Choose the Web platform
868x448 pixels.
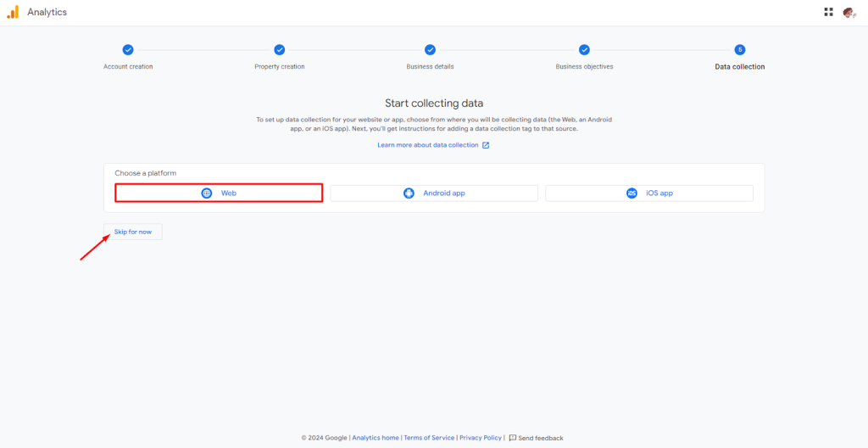click(219, 193)
